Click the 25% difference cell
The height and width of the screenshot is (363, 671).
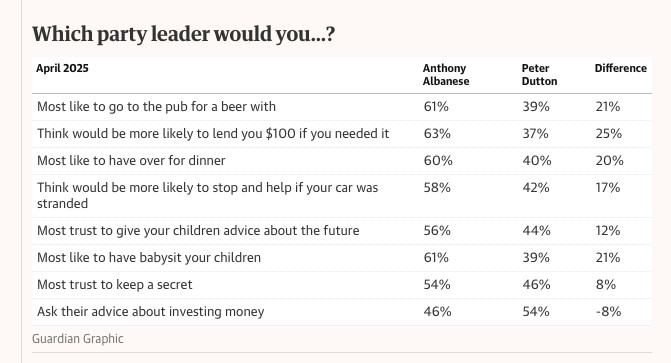point(609,134)
